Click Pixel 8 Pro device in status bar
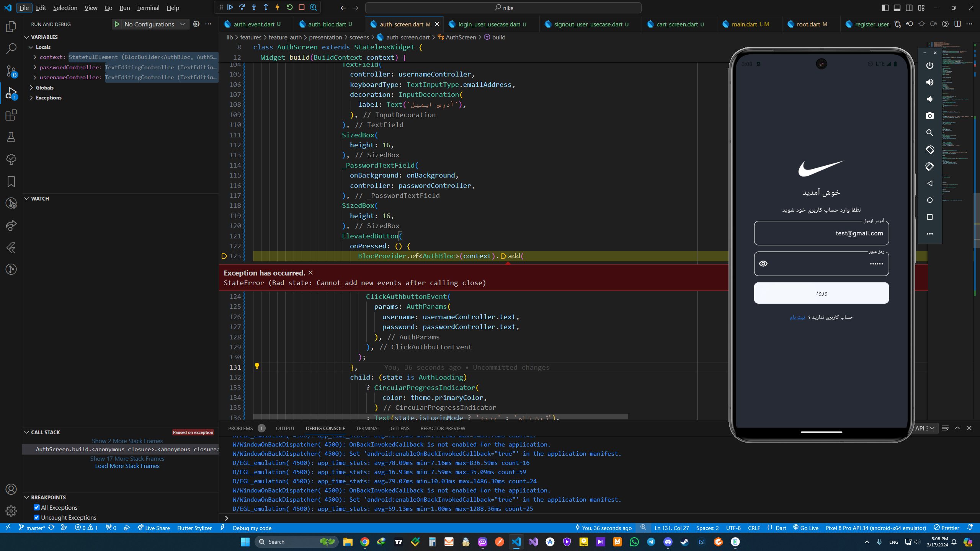Viewport: 980px width, 551px height. point(876,528)
